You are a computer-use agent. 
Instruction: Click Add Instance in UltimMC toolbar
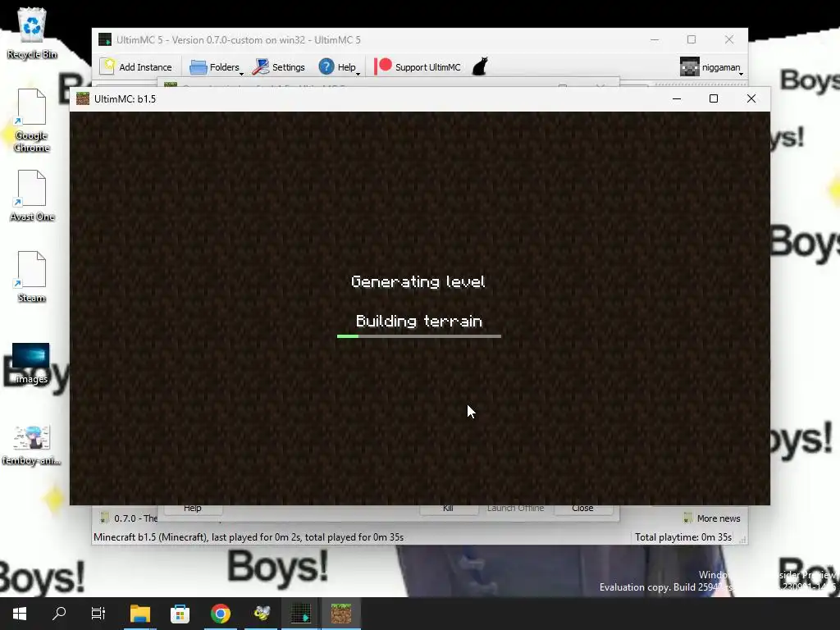tap(137, 67)
